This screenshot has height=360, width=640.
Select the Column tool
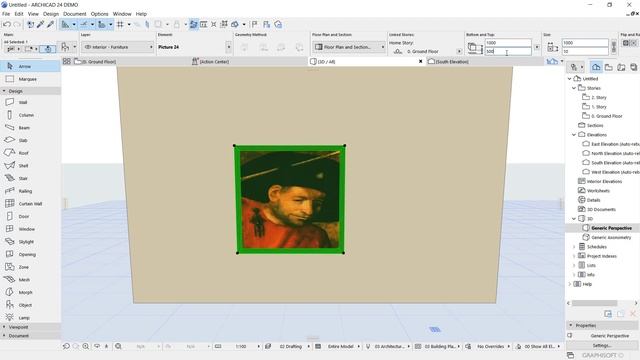click(x=30, y=115)
